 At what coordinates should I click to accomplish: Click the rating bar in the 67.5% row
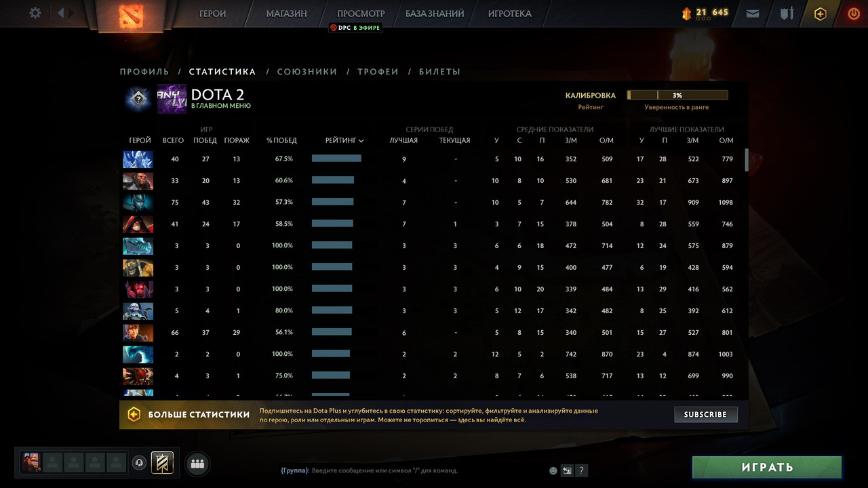pos(336,159)
